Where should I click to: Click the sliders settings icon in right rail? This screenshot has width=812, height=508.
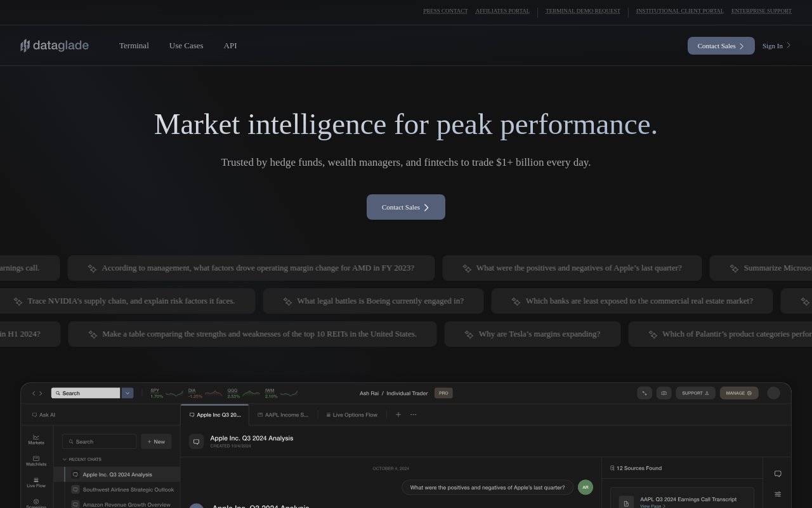click(x=778, y=494)
